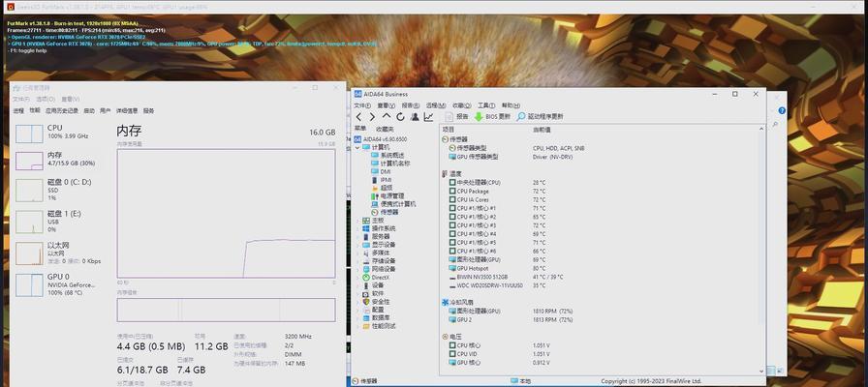Click the 安全性 shield icon
This screenshot has height=387, width=868.
click(366, 302)
